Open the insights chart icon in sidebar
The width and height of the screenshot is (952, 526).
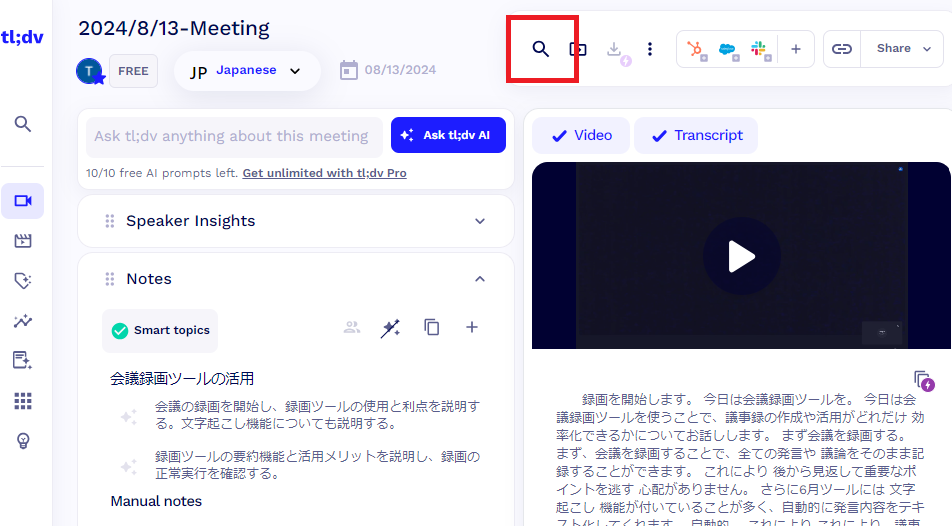22,321
